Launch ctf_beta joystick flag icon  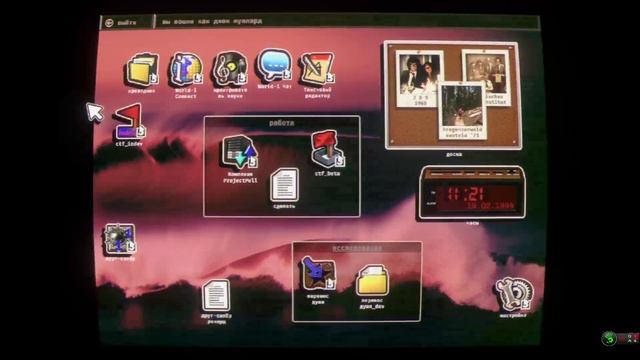[x=327, y=149]
